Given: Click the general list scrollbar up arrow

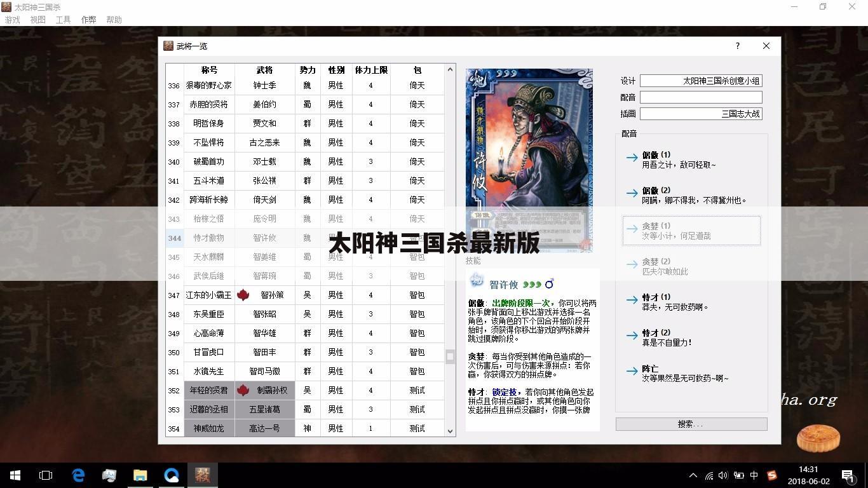Looking at the screenshot, I should [450, 69].
